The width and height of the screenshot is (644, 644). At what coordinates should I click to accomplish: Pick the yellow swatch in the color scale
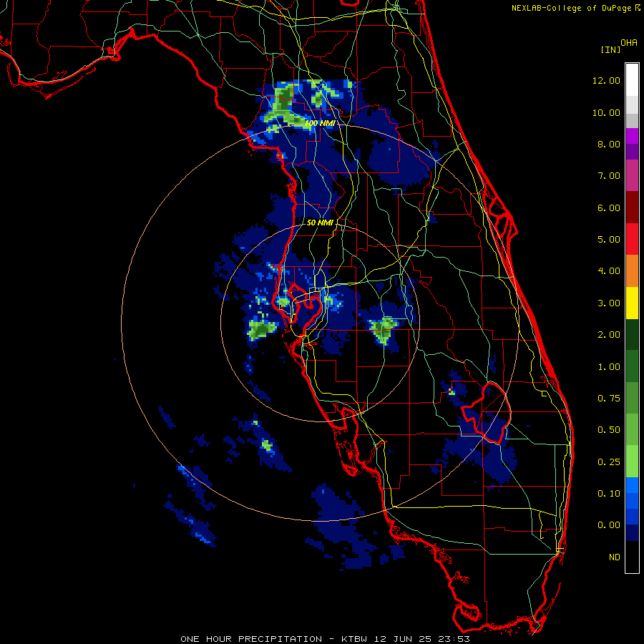click(x=632, y=303)
